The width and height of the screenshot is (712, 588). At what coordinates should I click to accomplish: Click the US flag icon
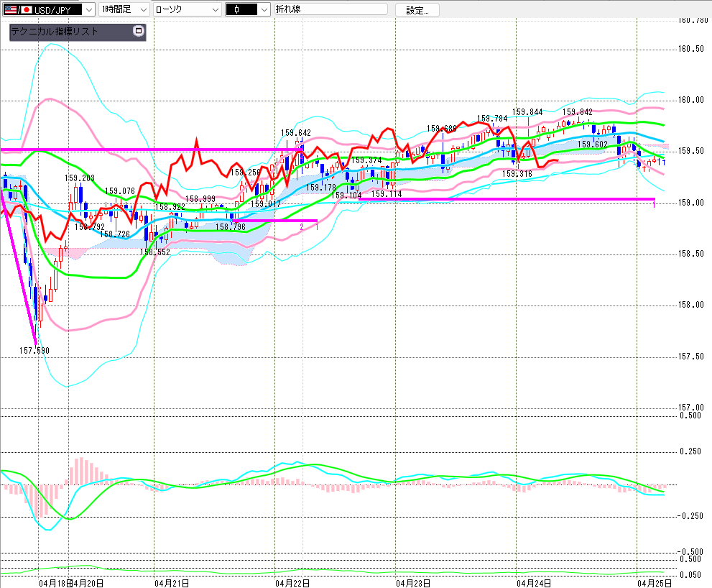10,9
